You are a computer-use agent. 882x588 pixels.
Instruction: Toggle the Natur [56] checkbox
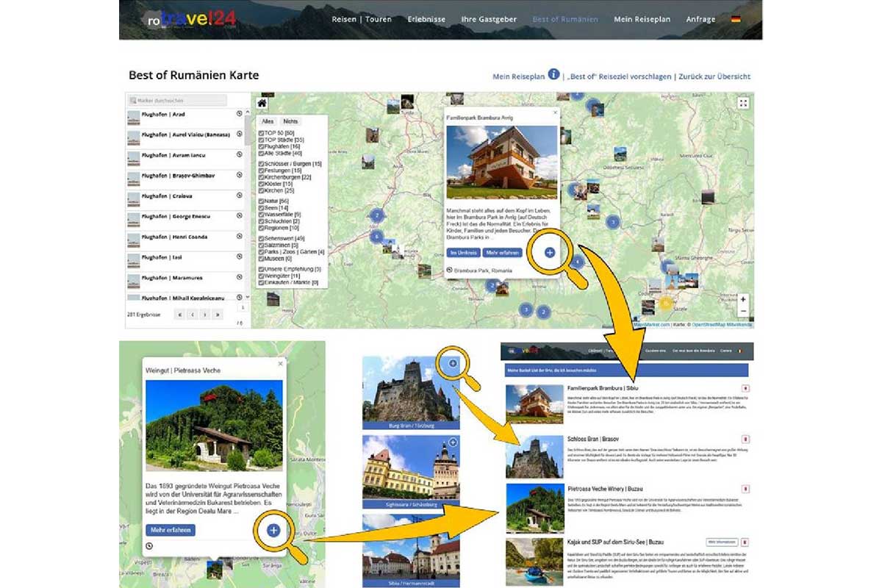coord(262,201)
